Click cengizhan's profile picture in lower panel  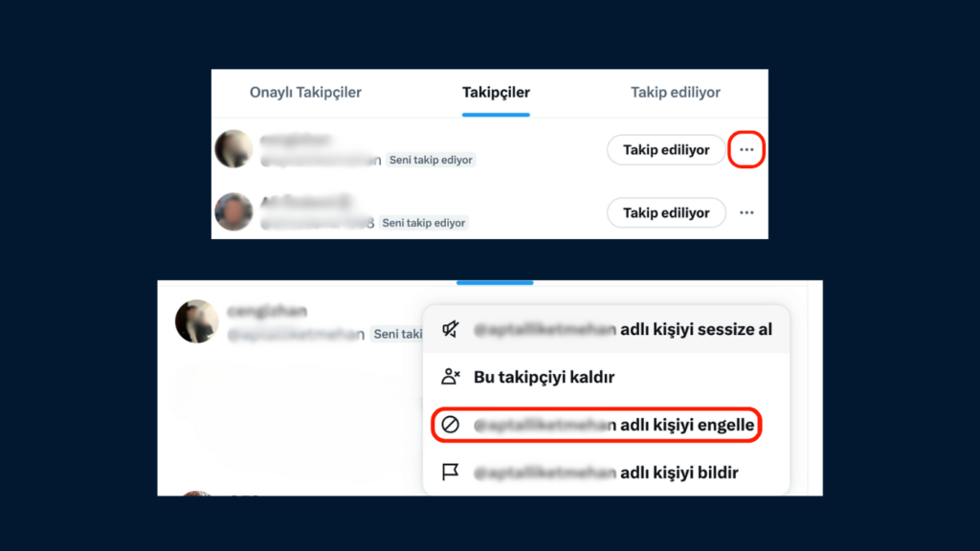click(x=197, y=321)
